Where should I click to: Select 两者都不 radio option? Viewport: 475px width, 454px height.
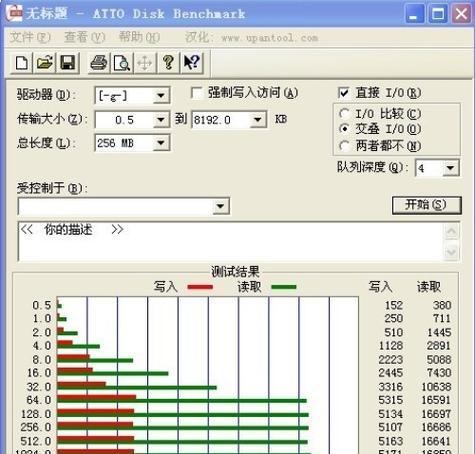(344, 145)
